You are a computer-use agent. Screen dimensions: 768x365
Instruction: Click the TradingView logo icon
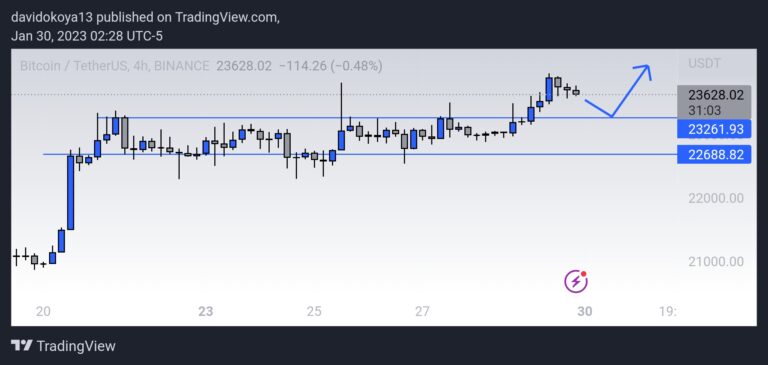click(x=22, y=346)
